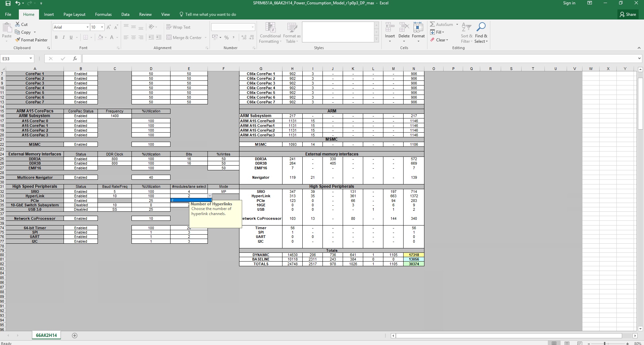This screenshot has height=345, width=644.
Task: Switch to the Page Layout tab
Action: (74, 14)
